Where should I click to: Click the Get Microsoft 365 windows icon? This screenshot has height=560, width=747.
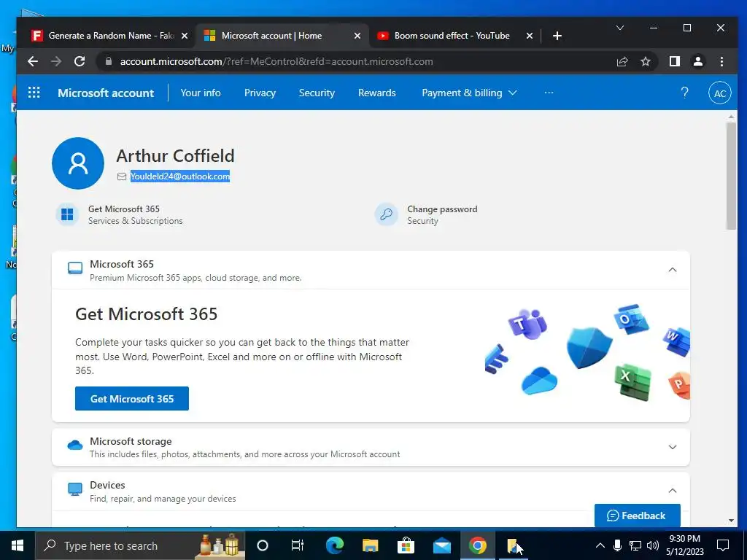coord(67,214)
